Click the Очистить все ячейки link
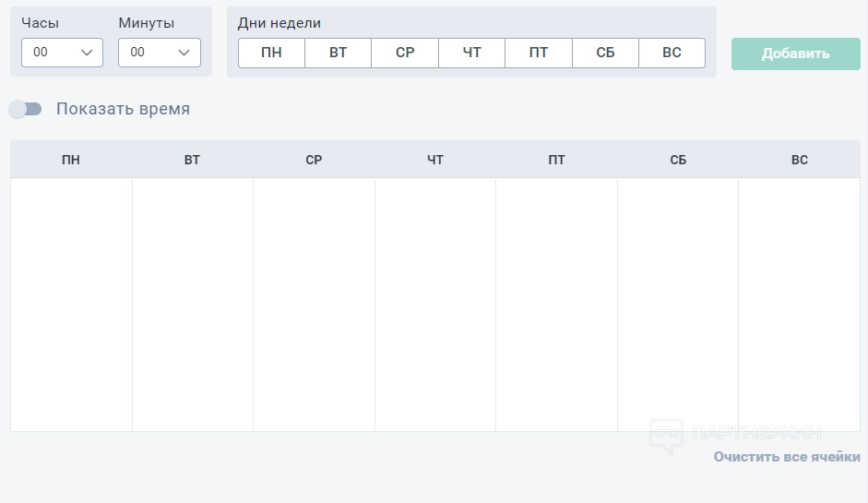 [x=787, y=457]
